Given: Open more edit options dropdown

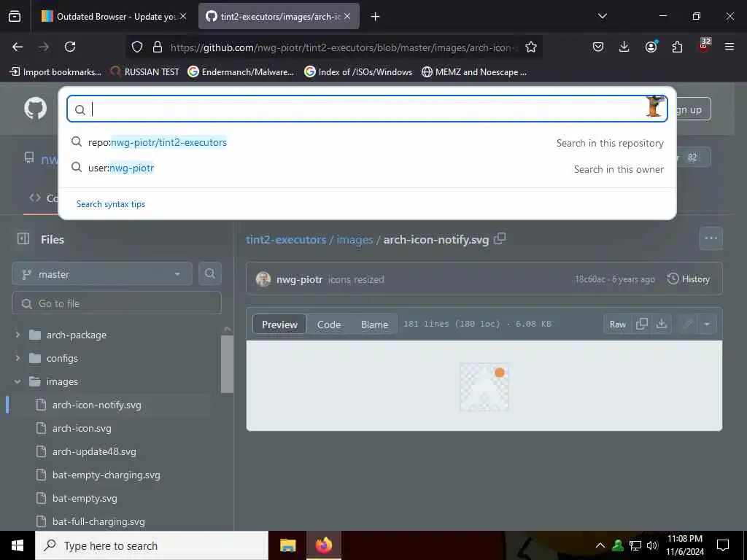Looking at the screenshot, I should 707,324.
